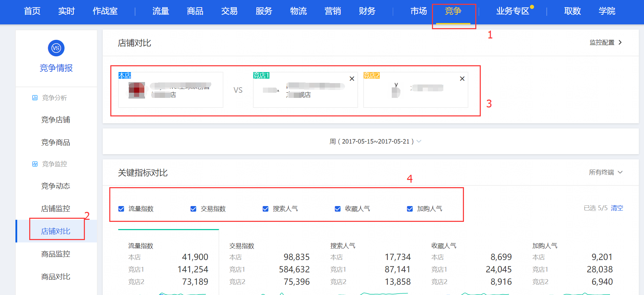
Task: Select 竞争店铺 in the sidebar
Action: 56,120
